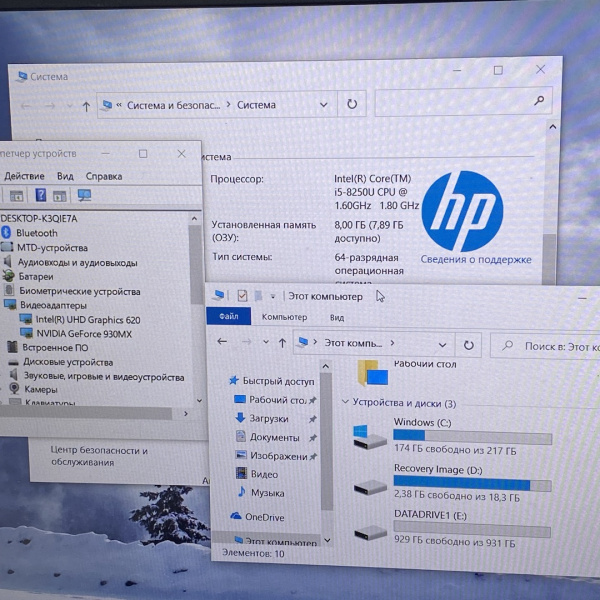The height and width of the screenshot is (600, 600).
Task: Click the Recovery Image (D:) drive icon
Action: [370, 488]
